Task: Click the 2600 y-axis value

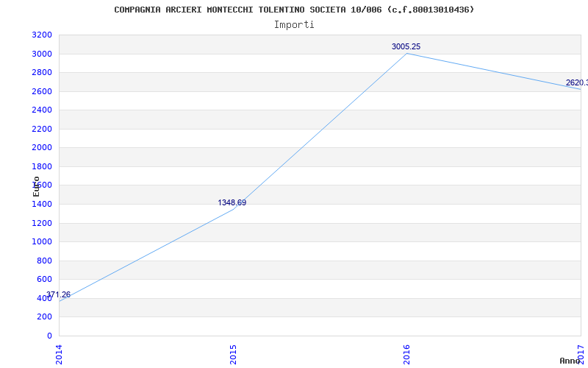Action: tap(42, 91)
